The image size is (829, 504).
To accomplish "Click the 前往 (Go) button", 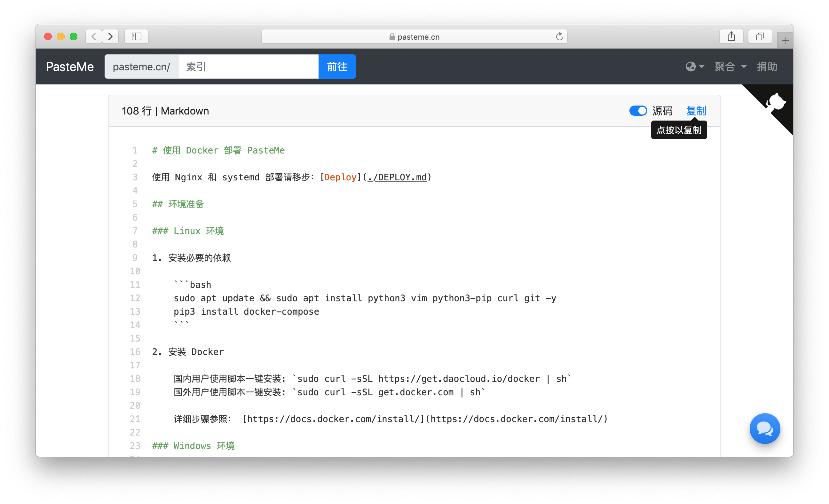I will [x=336, y=66].
